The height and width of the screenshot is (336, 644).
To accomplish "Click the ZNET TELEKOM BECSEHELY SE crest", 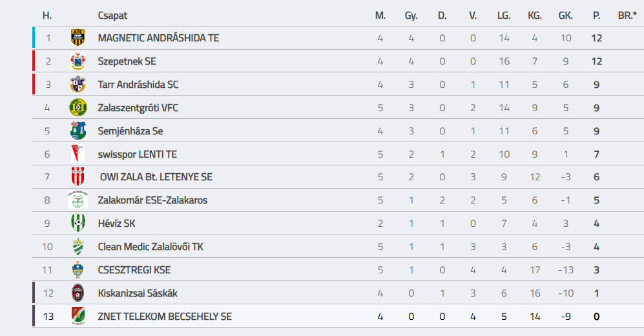I will [78, 316].
